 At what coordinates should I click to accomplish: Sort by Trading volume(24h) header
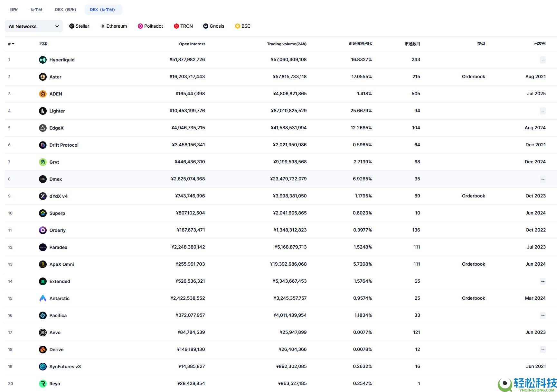coord(287,44)
